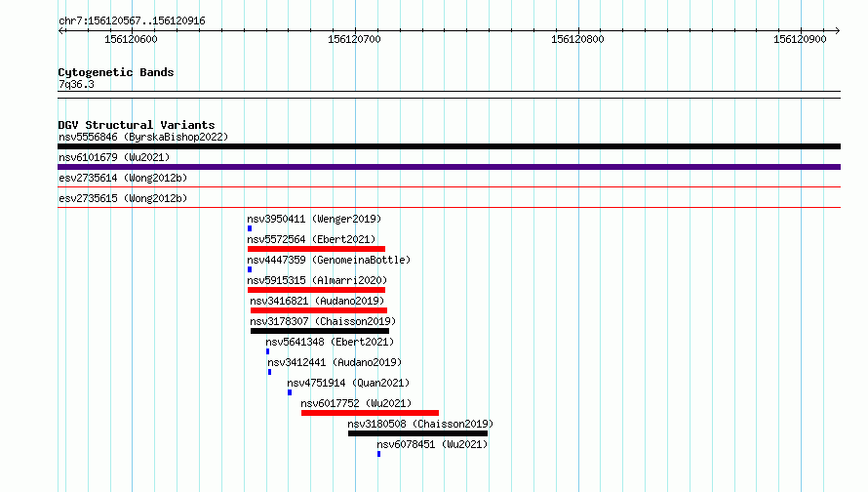
Task: Open variant esv2735614 (Wong2012b) label
Action: click(123, 178)
